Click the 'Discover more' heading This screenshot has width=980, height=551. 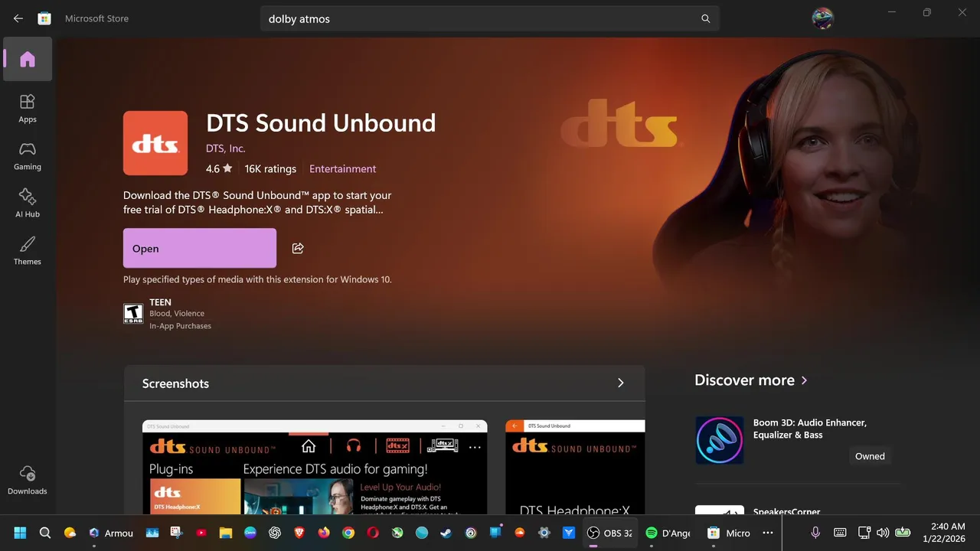pos(744,380)
